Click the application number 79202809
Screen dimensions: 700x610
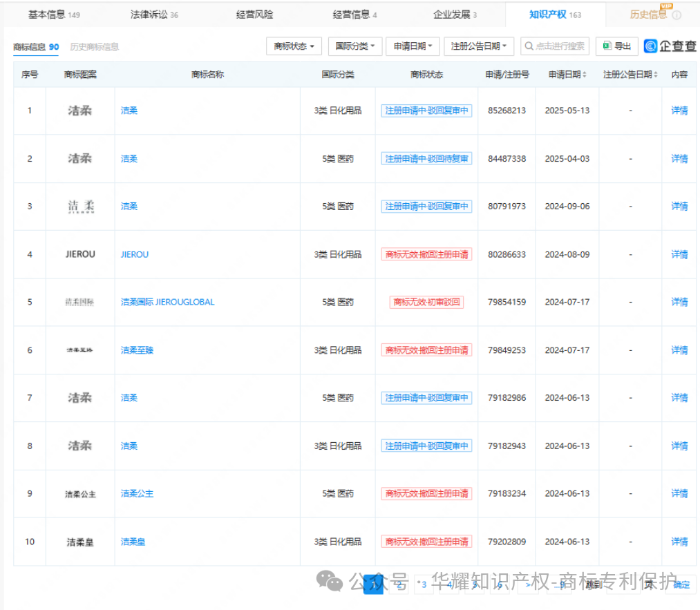tap(507, 542)
